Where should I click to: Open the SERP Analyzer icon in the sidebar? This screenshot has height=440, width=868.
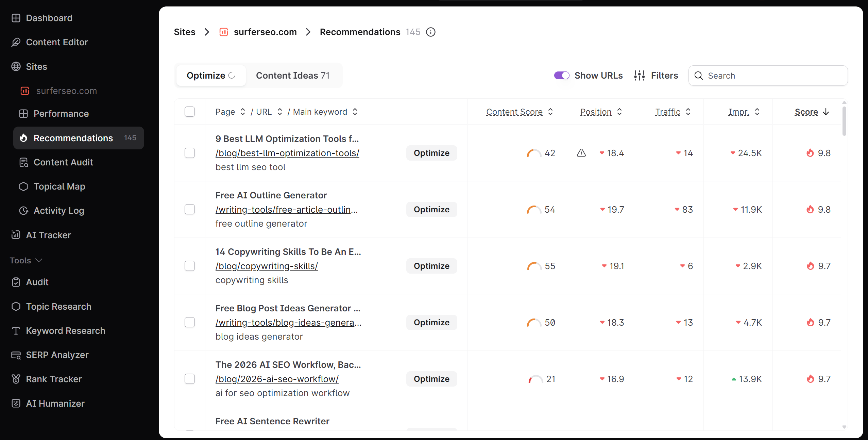(x=16, y=355)
